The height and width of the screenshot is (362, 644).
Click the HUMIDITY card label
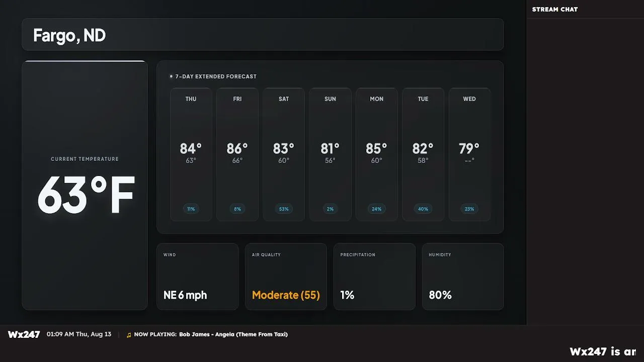pos(440,255)
